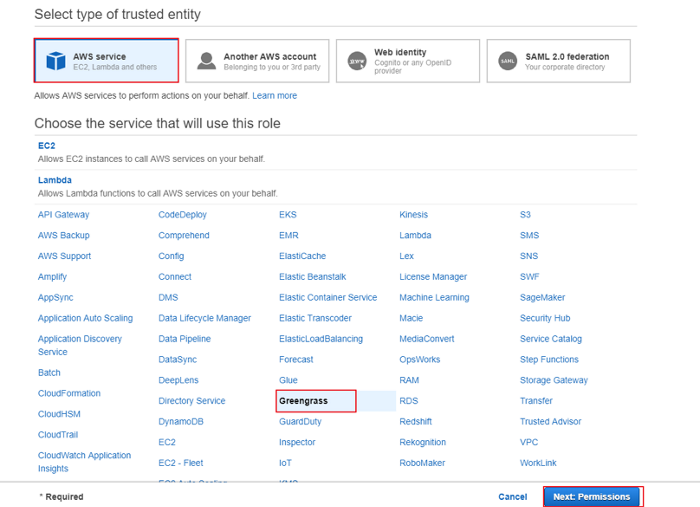Image resolution: width=700 pixels, height=507 pixels.
Task: Select CloudTrail service
Action: pyautogui.click(x=58, y=435)
